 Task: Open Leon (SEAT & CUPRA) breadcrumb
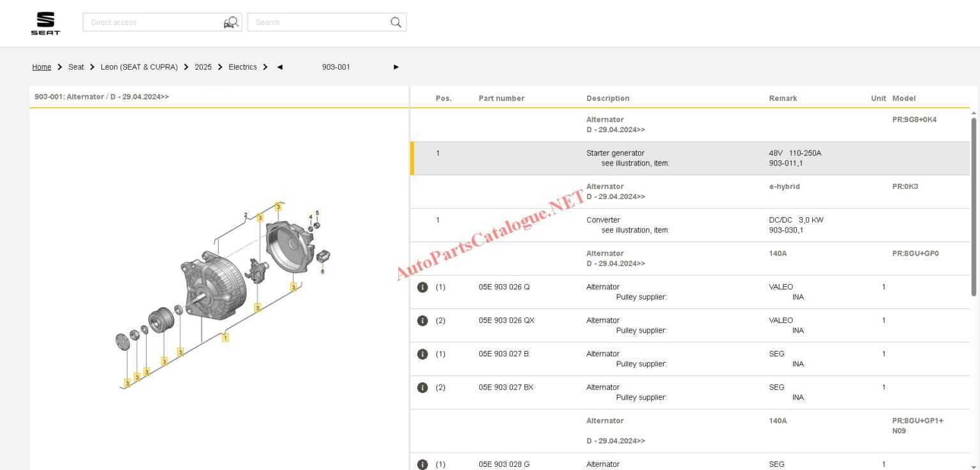tap(139, 67)
